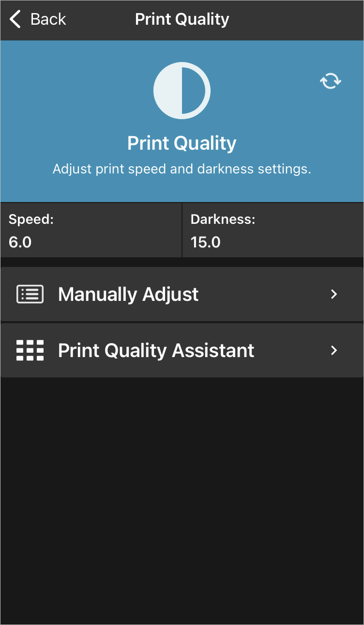Expand Manually Adjust using its right chevron
This screenshot has height=625, width=364.
pyautogui.click(x=334, y=294)
